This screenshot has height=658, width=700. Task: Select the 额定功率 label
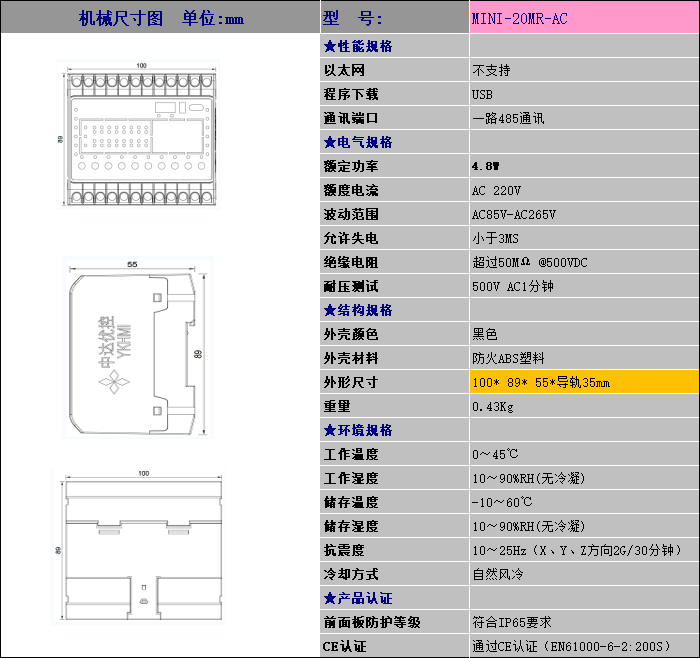coord(351,166)
